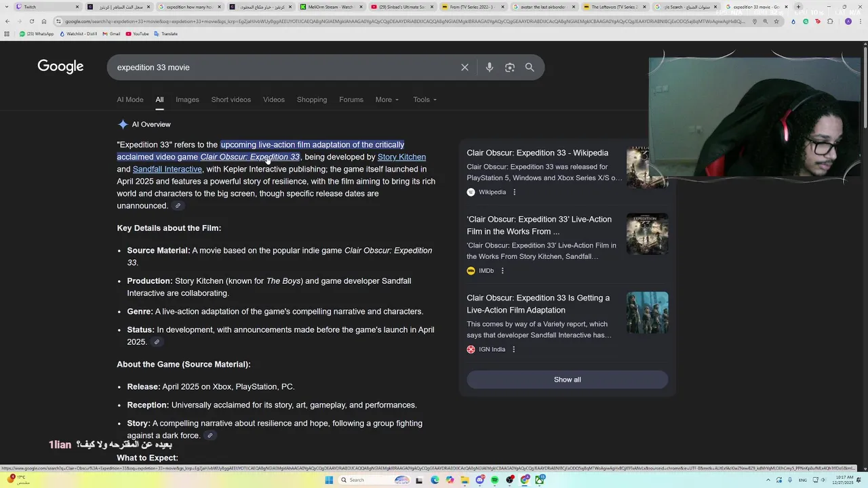The width and height of the screenshot is (868, 488).
Task: Expand the Tools dropdown
Action: [425, 100]
